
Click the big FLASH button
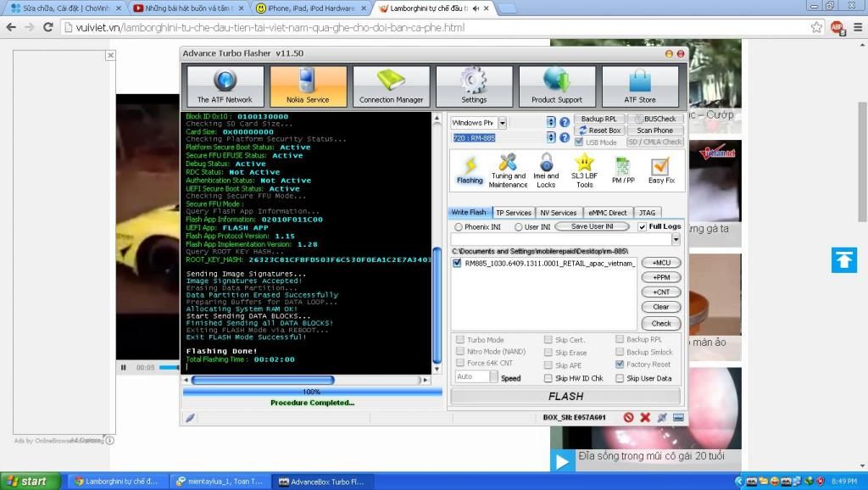[x=565, y=397]
